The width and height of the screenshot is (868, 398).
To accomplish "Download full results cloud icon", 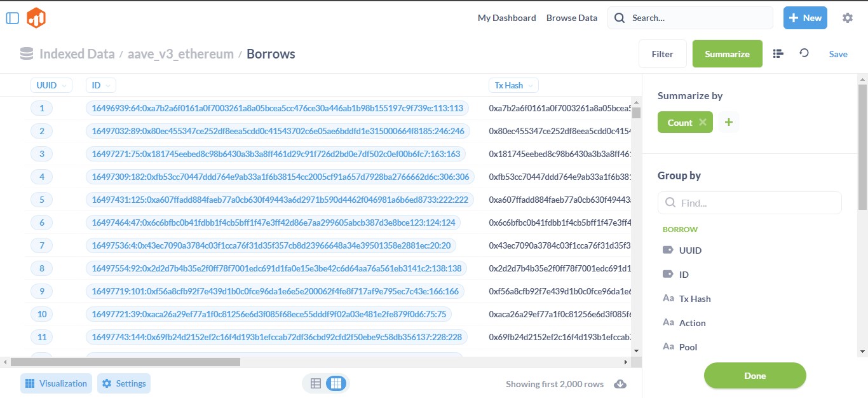I will [620, 384].
